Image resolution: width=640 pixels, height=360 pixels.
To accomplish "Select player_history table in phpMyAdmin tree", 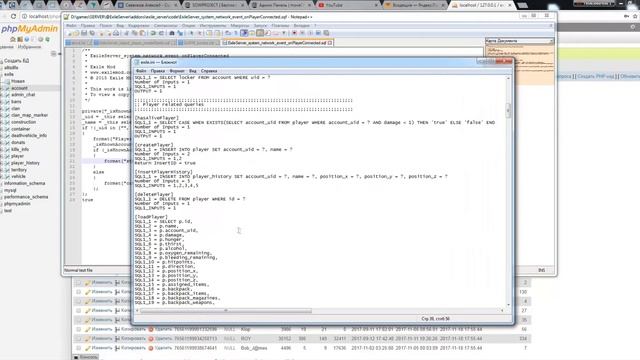I will tap(25, 163).
